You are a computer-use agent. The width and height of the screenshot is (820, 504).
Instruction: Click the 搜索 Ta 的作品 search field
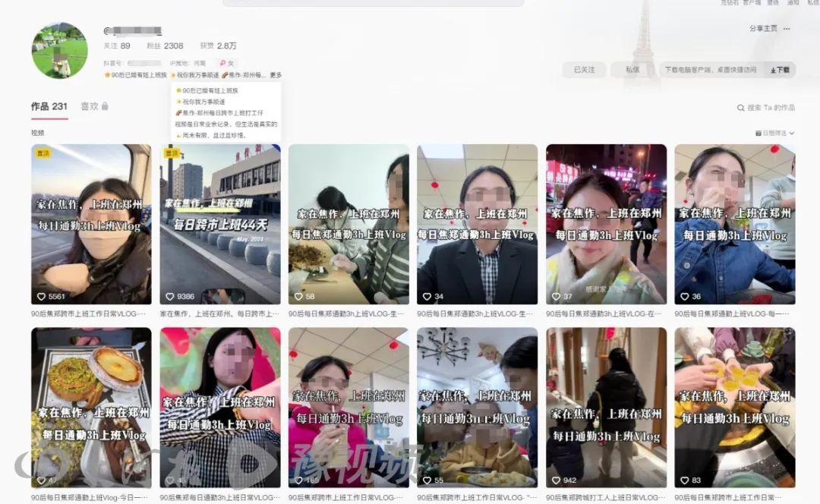771,108
